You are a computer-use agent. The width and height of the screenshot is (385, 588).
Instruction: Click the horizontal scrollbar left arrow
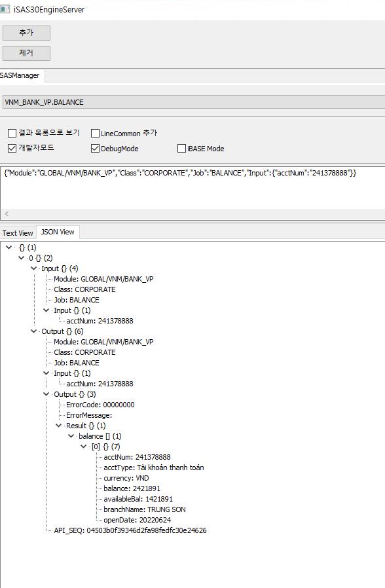[x=7, y=213]
